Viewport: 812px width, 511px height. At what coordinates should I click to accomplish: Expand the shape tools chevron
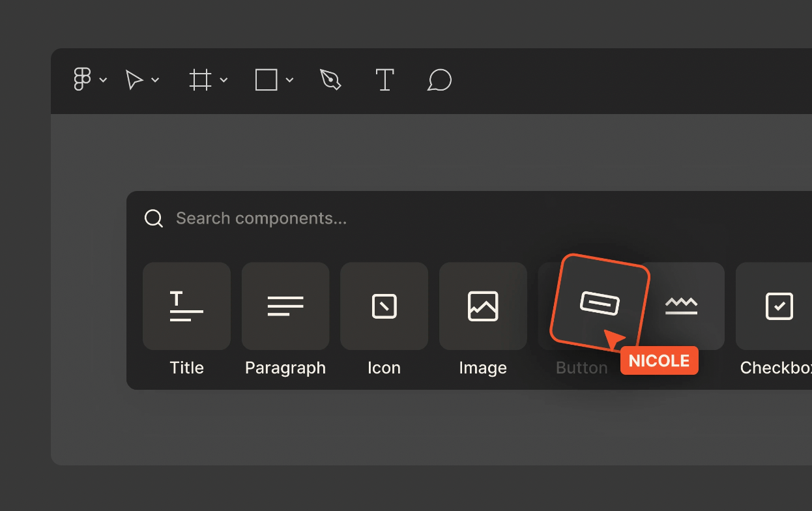(x=289, y=80)
